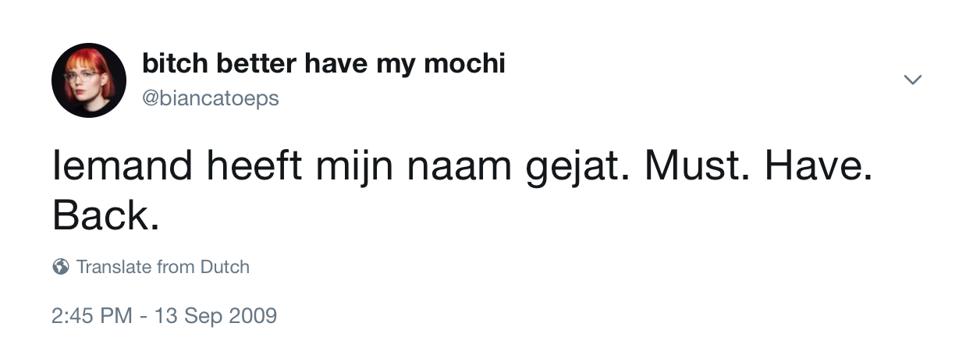Open the tweet options chevron menu
Viewport: 980px width, 348px height.
pos(912,80)
